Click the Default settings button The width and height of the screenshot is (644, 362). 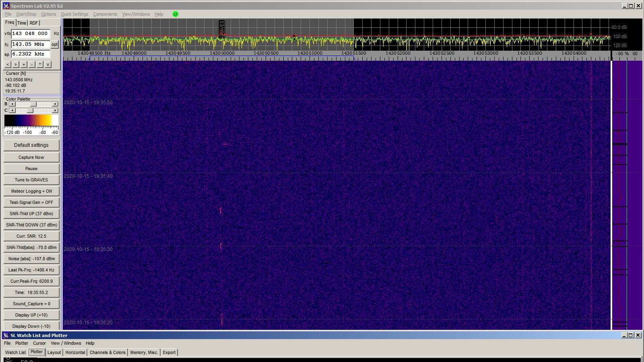[31, 145]
